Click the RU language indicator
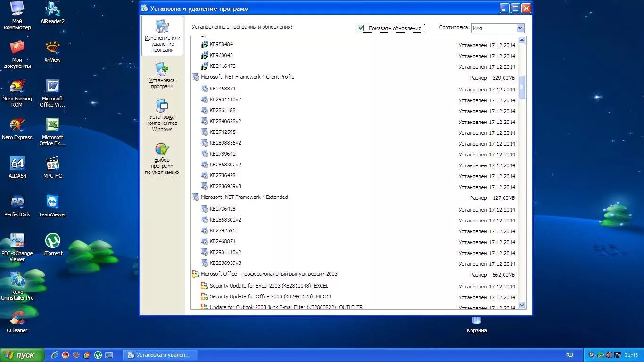Screen dimensions: 644x362 point(570,355)
